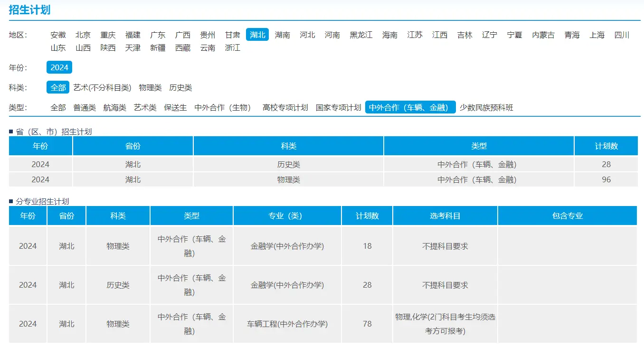Filter subject category by 历史类
The image size is (644, 347).
tap(180, 87)
